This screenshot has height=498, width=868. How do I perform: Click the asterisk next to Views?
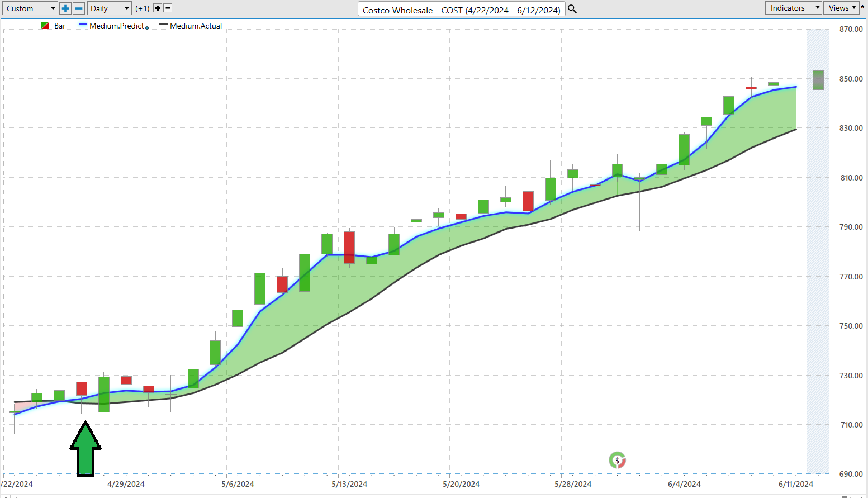pos(863,8)
